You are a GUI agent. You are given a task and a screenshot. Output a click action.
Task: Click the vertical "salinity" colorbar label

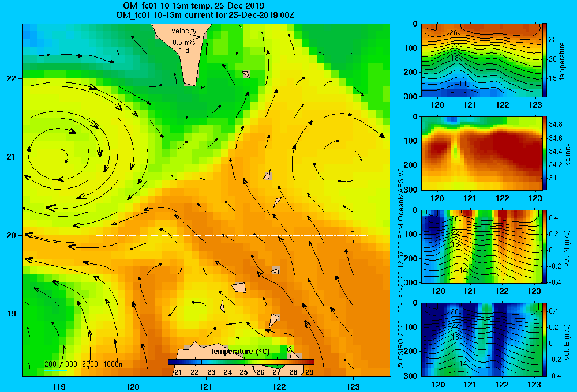click(568, 154)
